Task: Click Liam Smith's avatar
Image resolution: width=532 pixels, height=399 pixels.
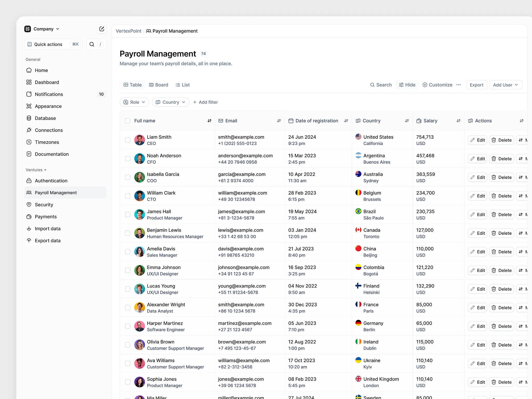Action: coord(139,140)
